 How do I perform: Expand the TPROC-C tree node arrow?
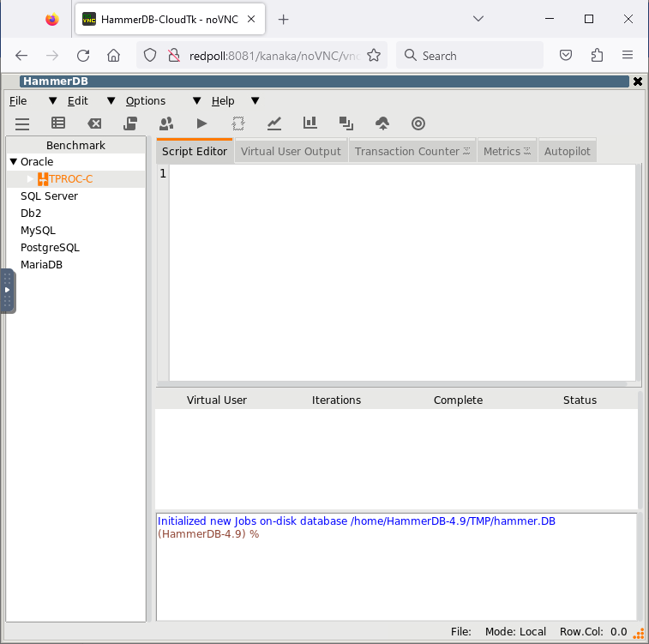(30, 179)
